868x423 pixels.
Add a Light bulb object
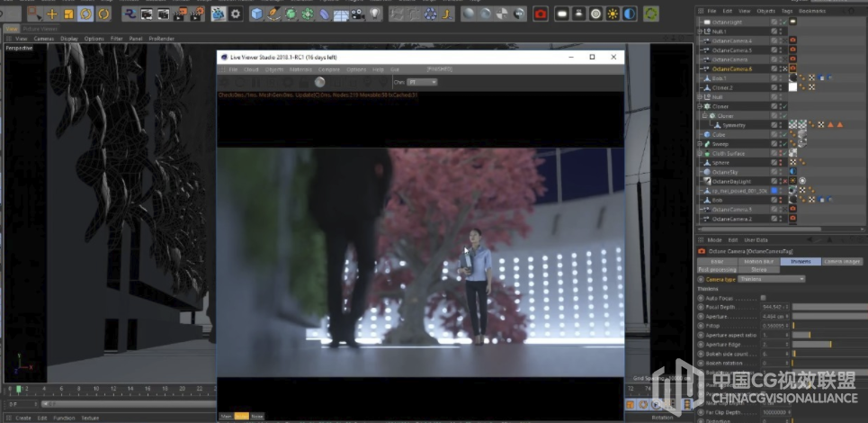point(375,13)
